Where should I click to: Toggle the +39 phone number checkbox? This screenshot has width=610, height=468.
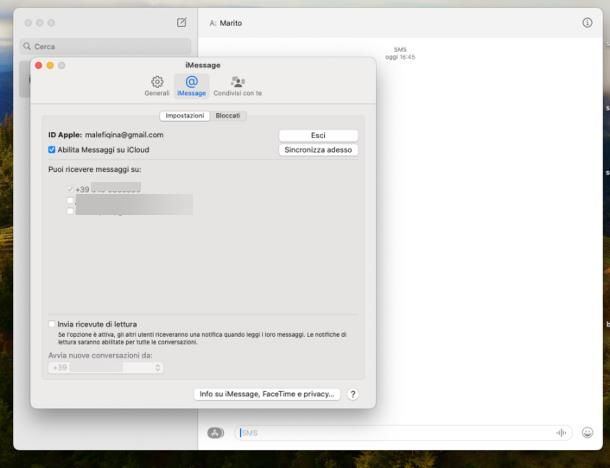click(70, 189)
